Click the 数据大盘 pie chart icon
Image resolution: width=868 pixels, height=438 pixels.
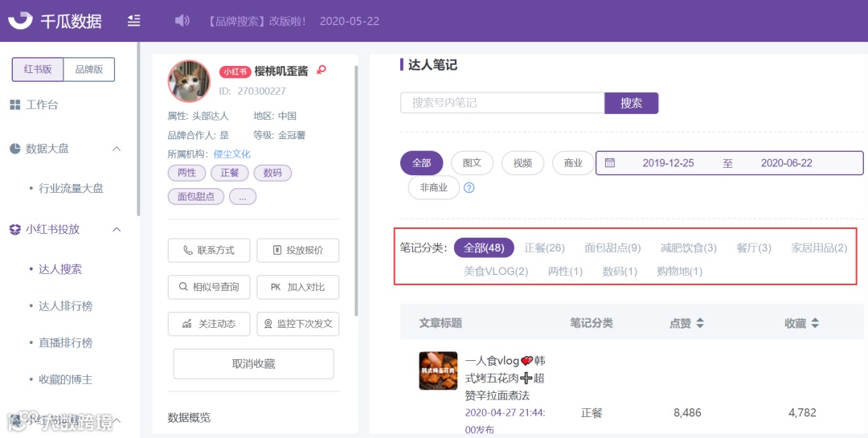coord(15,149)
